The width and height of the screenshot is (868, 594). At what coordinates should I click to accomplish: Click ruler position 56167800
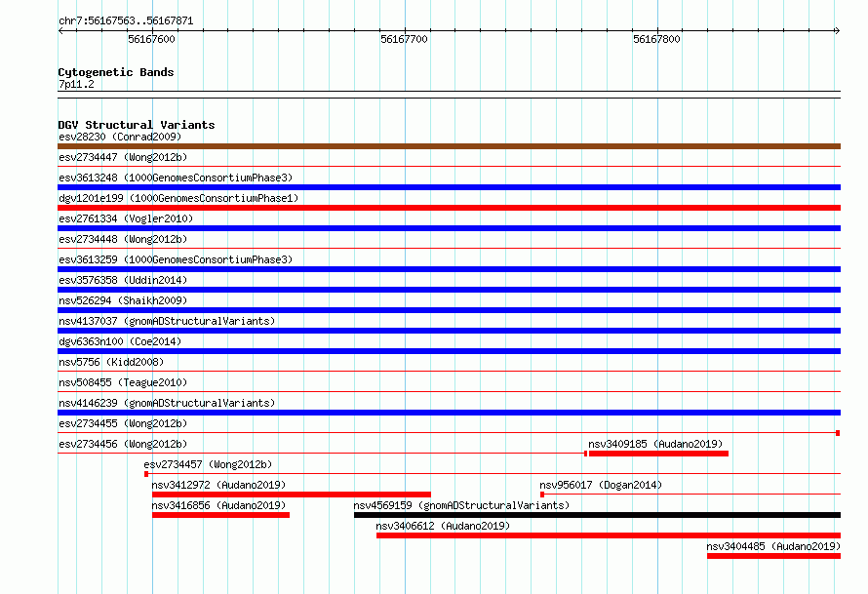[x=656, y=39]
